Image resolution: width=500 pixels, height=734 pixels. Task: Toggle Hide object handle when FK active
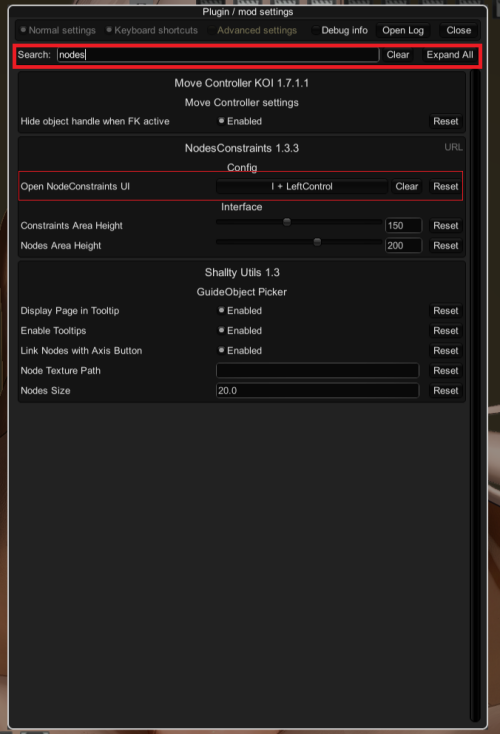(240, 121)
